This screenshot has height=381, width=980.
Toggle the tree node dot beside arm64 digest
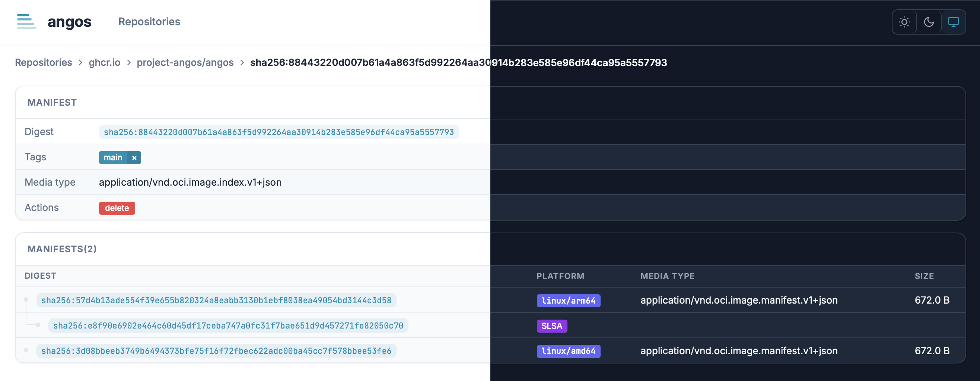coord(25,299)
